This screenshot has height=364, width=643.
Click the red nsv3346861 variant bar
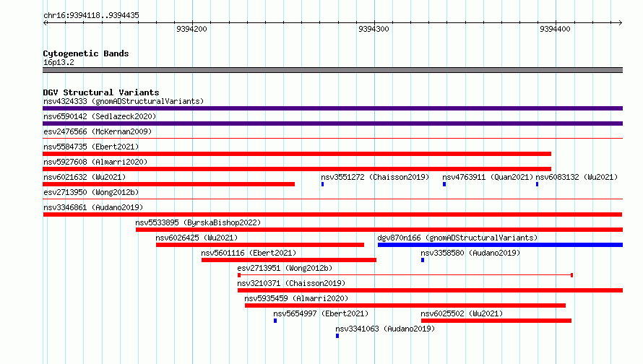pyautogui.click(x=332, y=214)
